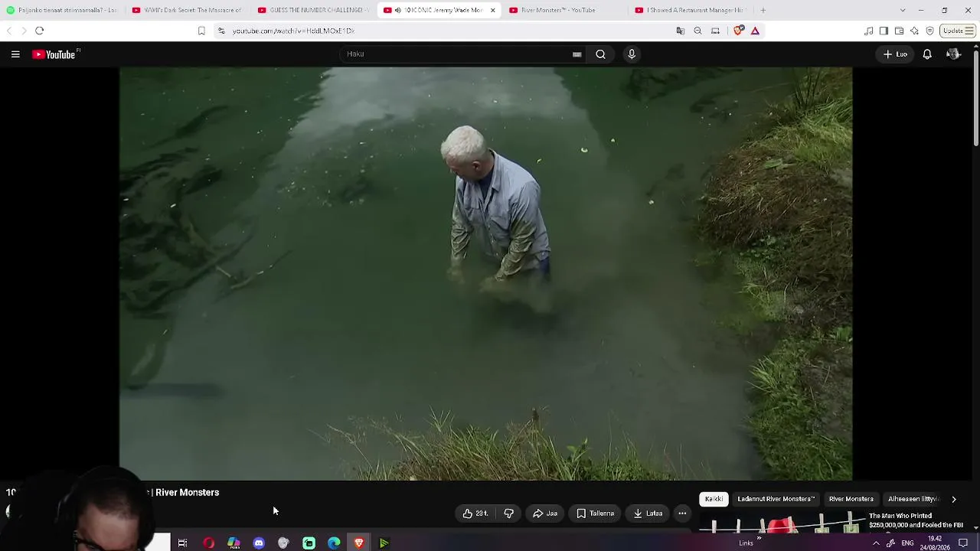
Task: Go back to the previous page
Action: [9, 31]
